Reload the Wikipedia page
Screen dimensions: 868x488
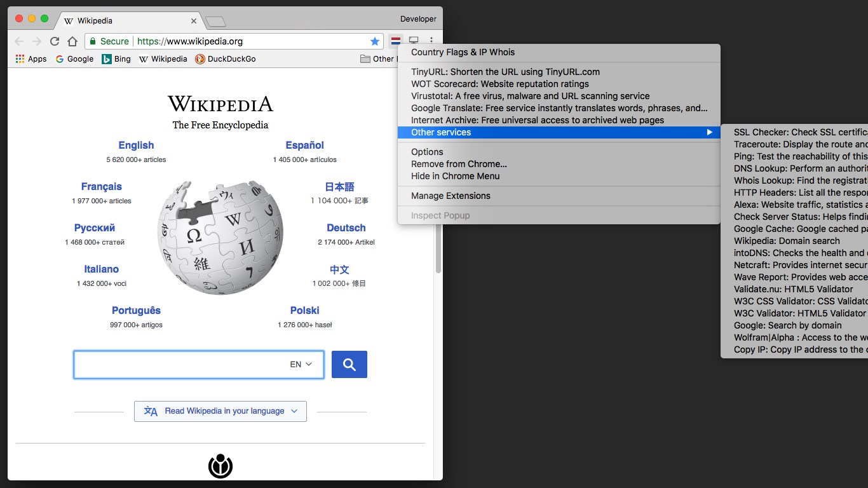coord(55,41)
